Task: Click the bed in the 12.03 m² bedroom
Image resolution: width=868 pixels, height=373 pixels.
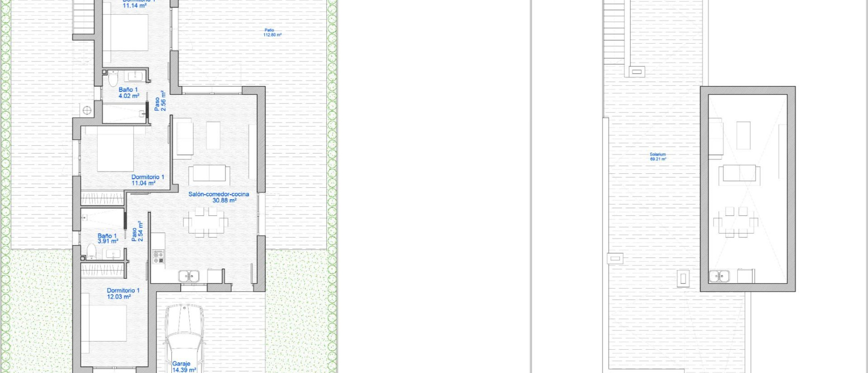Action: (104, 323)
